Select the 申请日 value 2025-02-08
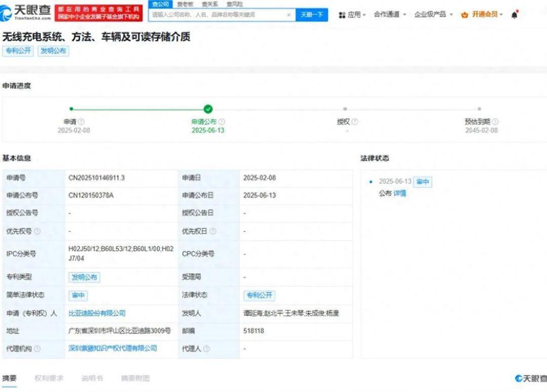The width and height of the screenshot is (547, 392). click(259, 178)
